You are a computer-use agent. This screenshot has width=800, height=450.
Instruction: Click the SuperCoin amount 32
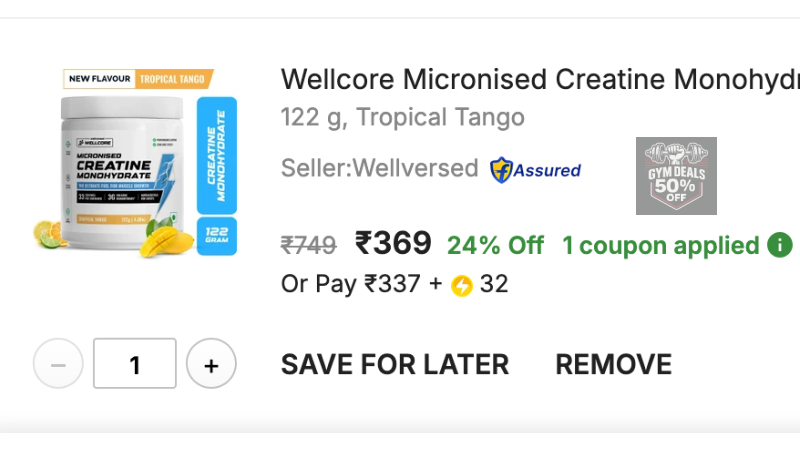point(494,284)
